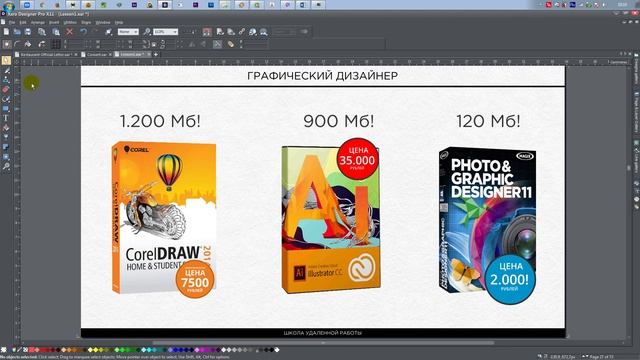Viewport: 640px width, 360px height.
Task: Select the Fill tool in the toolbox
Action: click(6, 128)
